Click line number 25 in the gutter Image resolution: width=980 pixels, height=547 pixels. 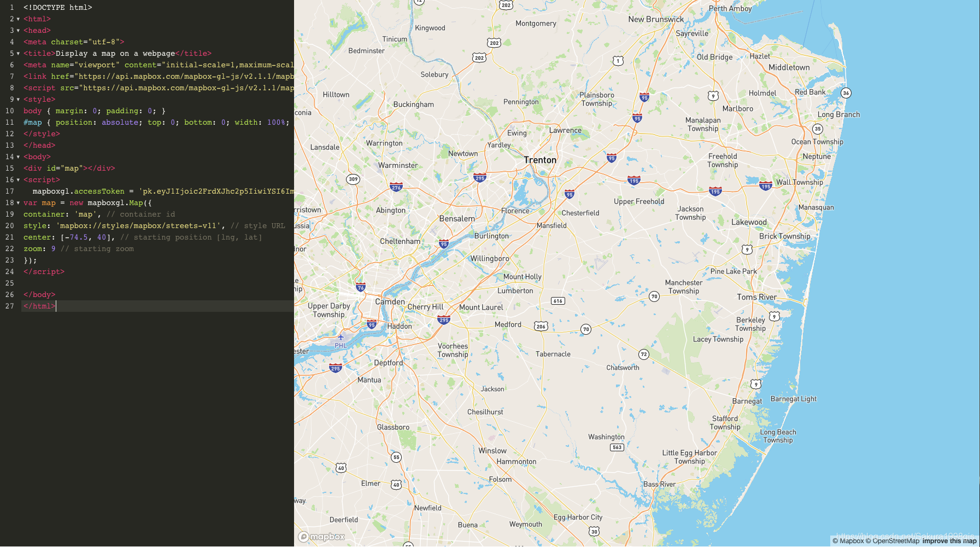[x=10, y=283]
